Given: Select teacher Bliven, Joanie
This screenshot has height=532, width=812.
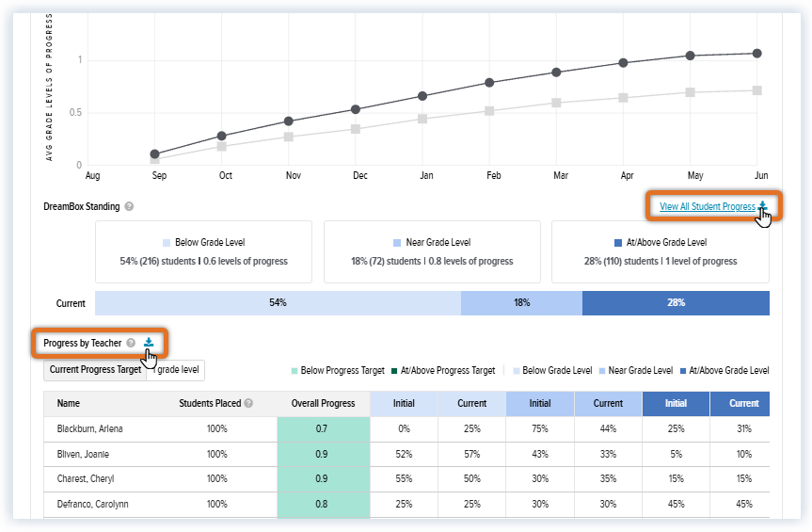Looking at the screenshot, I should tap(83, 454).
